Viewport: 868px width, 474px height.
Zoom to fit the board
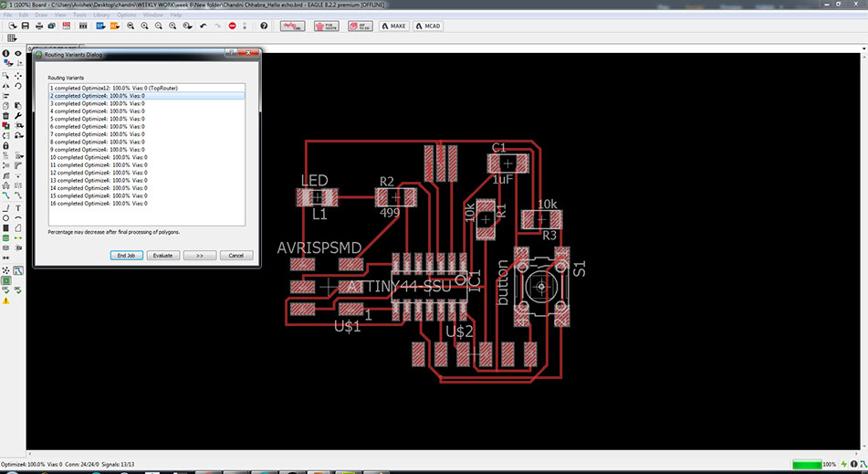(x=131, y=26)
